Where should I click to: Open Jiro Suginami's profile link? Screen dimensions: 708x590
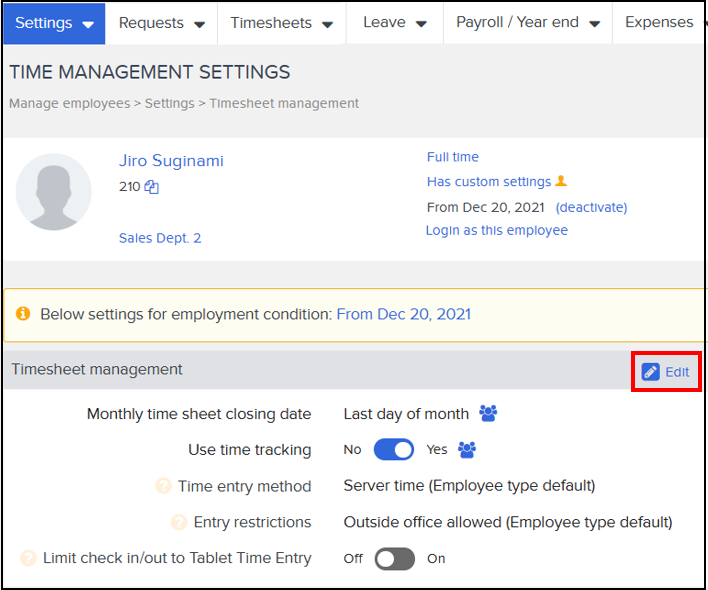[x=171, y=161]
